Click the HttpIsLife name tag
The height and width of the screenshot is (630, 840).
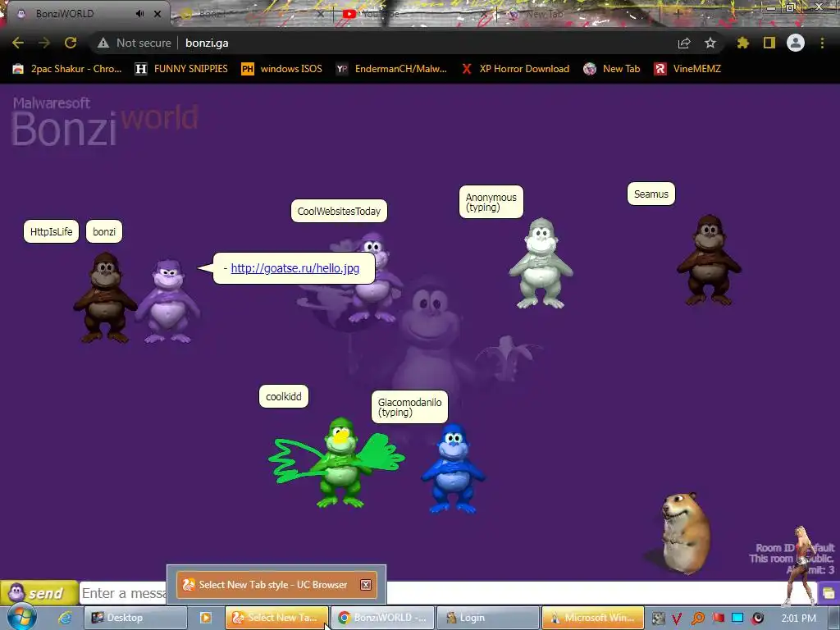point(51,231)
